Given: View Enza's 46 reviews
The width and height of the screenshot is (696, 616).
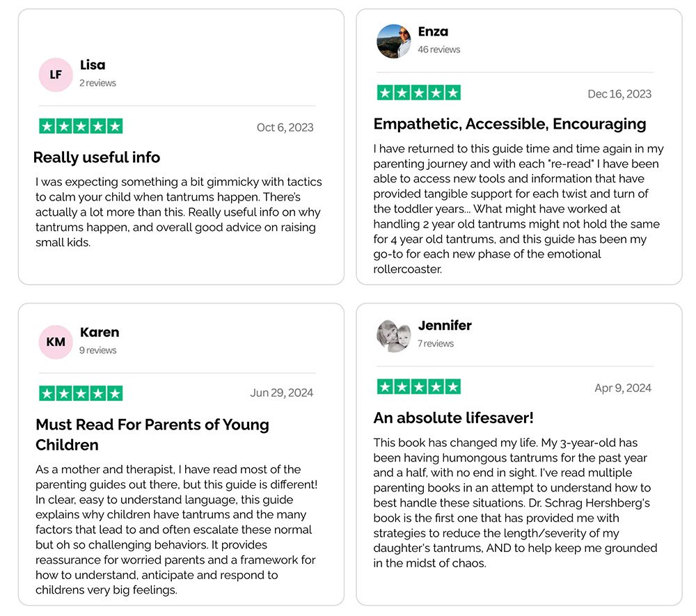Looking at the screenshot, I should pyautogui.click(x=439, y=49).
